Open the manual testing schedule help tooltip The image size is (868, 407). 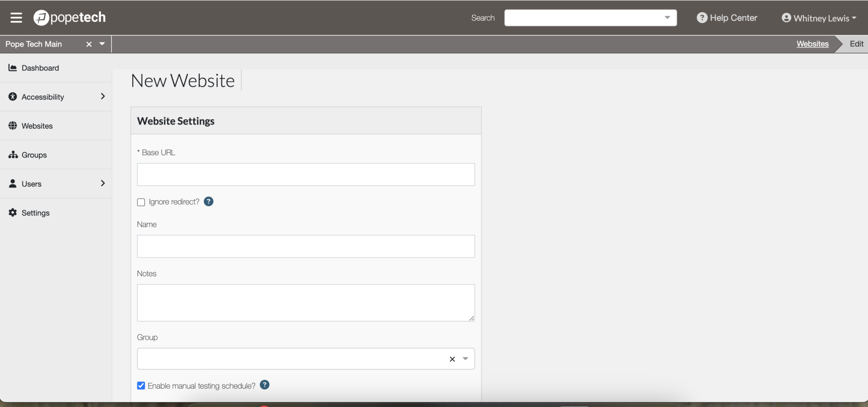[x=264, y=385]
